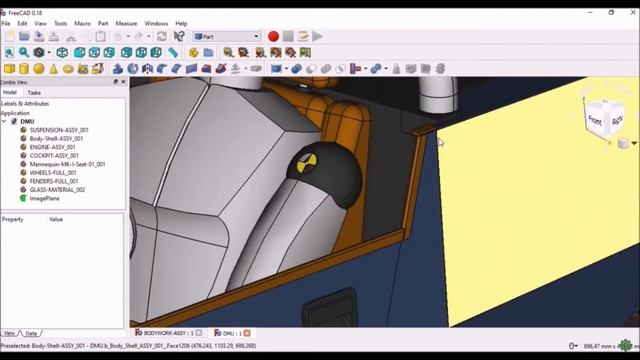Create a new document icon
This screenshot has width=640, height=360.
coord(9,36)
